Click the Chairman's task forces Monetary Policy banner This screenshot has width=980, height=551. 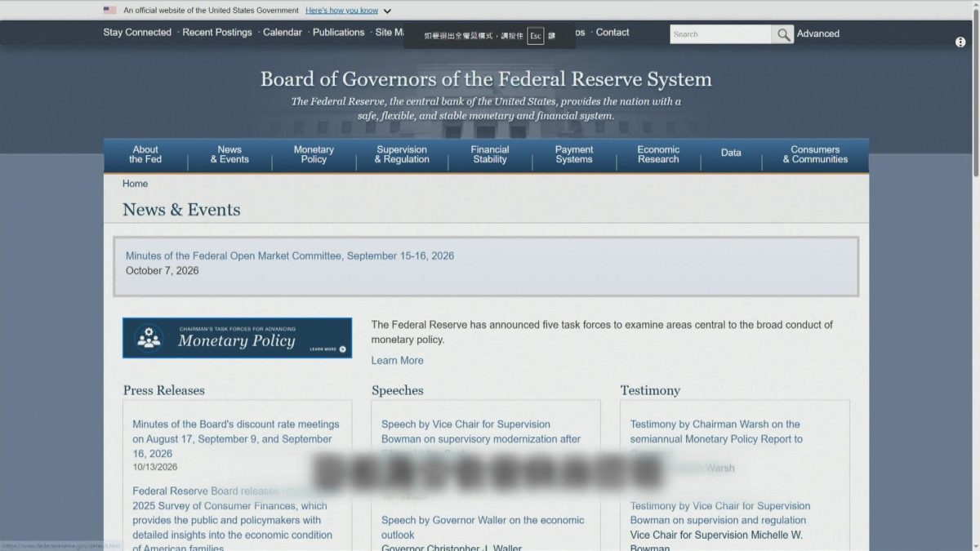click(238, 338)
